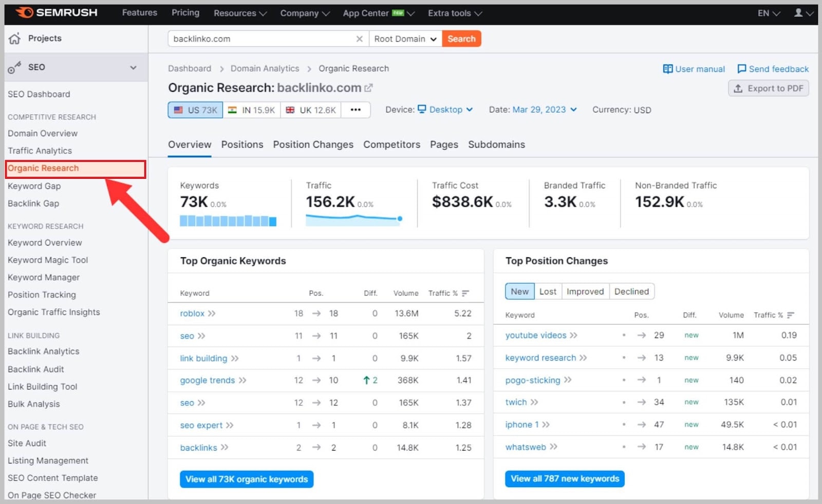Viewport: 822px width, 504px height.
Task: Open the Root Domain dropdown
Action: [405, 39]
